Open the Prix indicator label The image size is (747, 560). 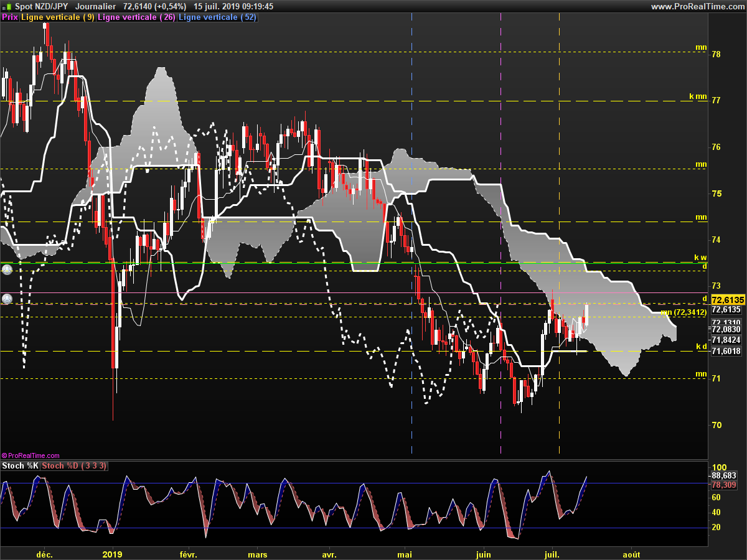pyautogui.click(x=10, y=17)
